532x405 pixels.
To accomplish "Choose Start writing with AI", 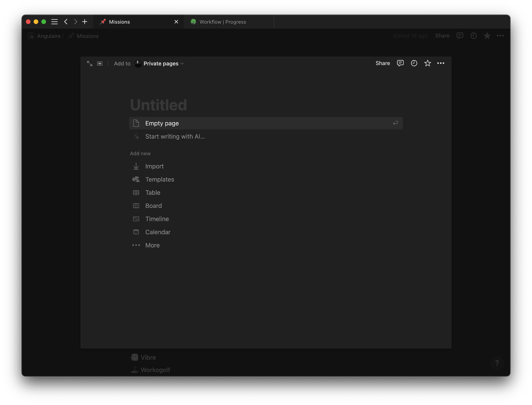I will (x=175, y=136).
